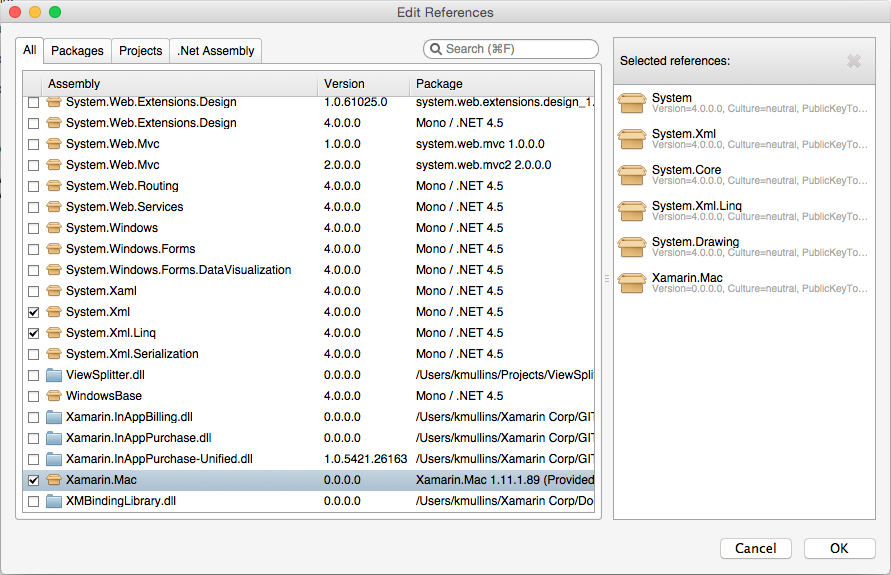Click the Cancel button
Viewport: 891px width, 575px height.
click(755, 548)
